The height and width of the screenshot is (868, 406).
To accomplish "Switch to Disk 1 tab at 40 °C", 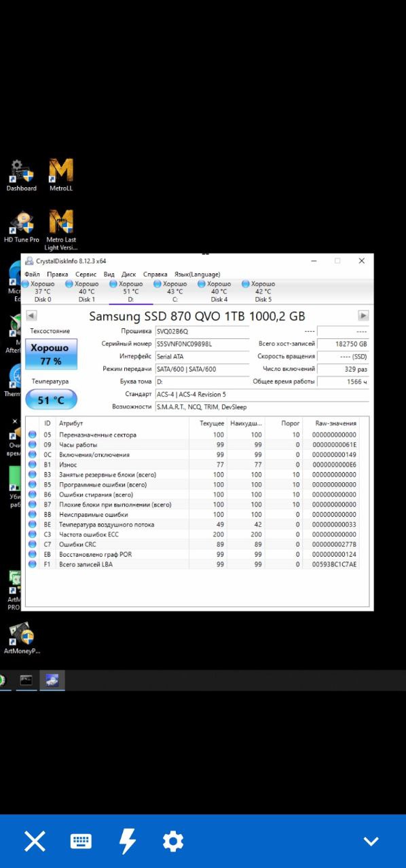I will (87, 292).
